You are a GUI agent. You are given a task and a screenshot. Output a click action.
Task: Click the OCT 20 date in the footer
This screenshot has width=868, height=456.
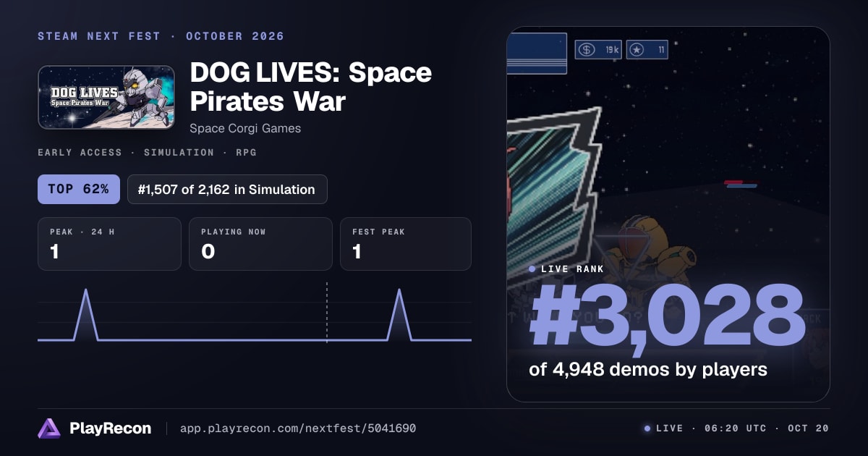[808, 428]
